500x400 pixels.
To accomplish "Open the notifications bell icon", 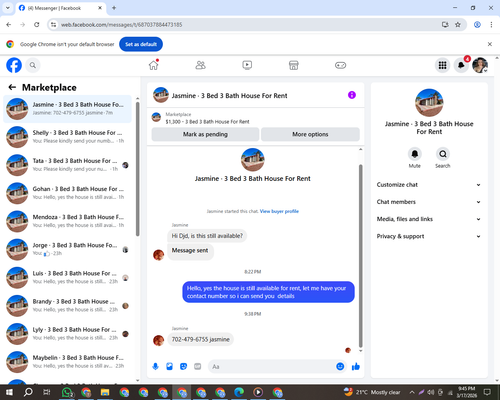I will click(461, 65).
